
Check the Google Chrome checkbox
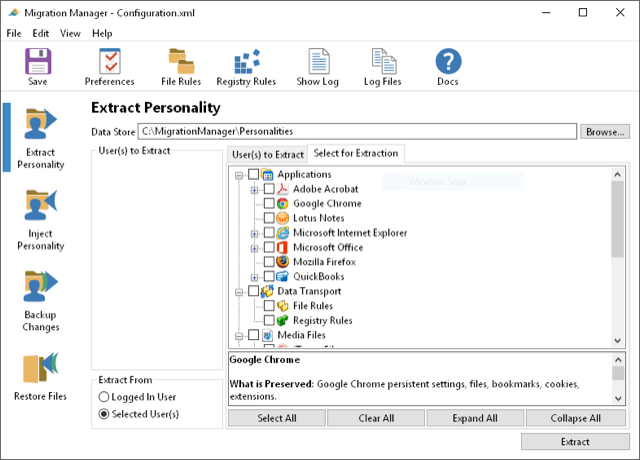pos(269,204)
